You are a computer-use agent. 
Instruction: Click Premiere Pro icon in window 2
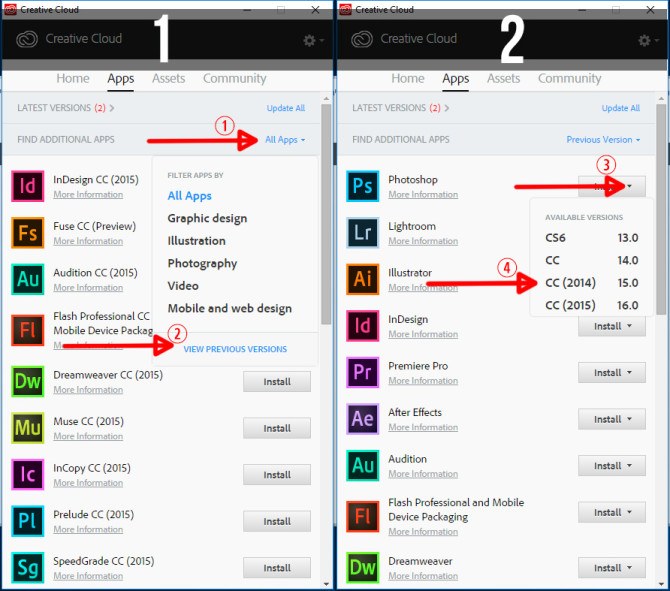click(362, 372)
